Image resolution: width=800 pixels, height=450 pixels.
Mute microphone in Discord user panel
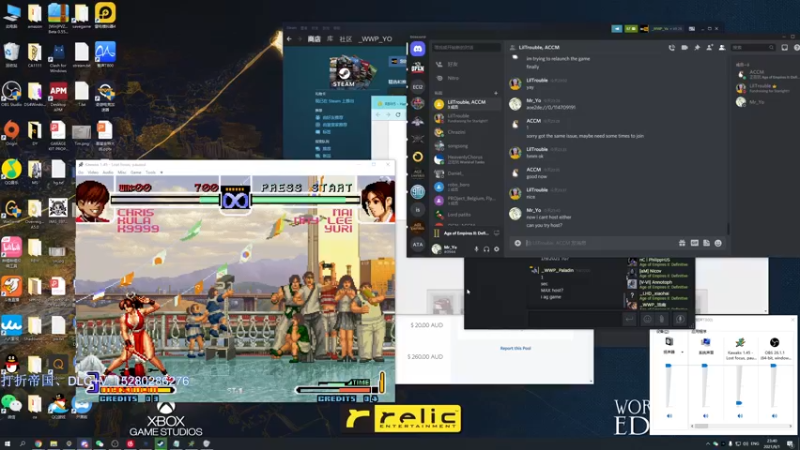pos(477,249)
